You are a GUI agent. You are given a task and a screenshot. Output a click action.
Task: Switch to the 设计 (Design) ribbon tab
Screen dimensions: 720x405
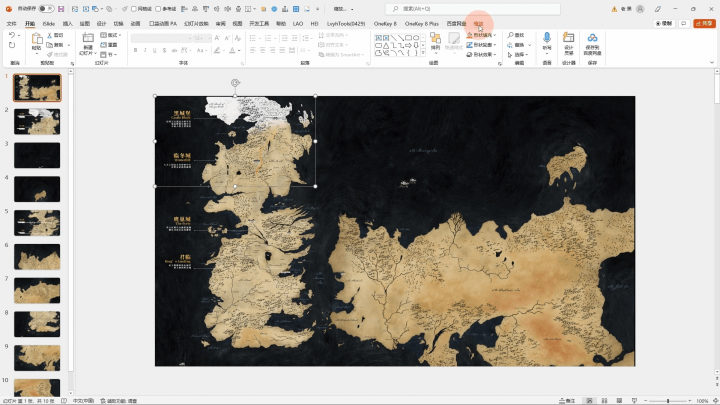click(x=101, y=23)
